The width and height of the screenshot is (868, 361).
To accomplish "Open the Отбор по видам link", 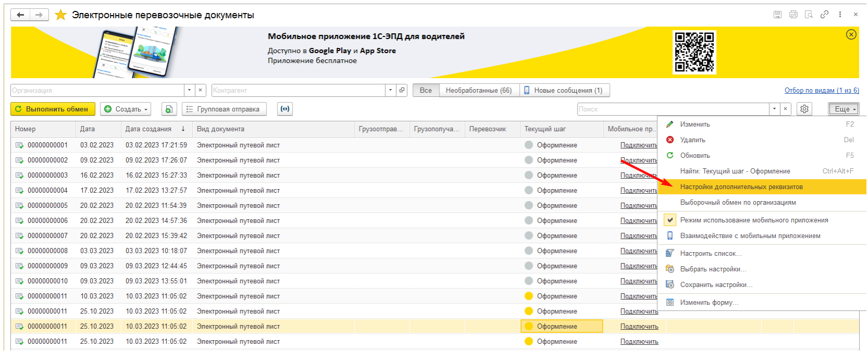I will (x=822, y=91).
